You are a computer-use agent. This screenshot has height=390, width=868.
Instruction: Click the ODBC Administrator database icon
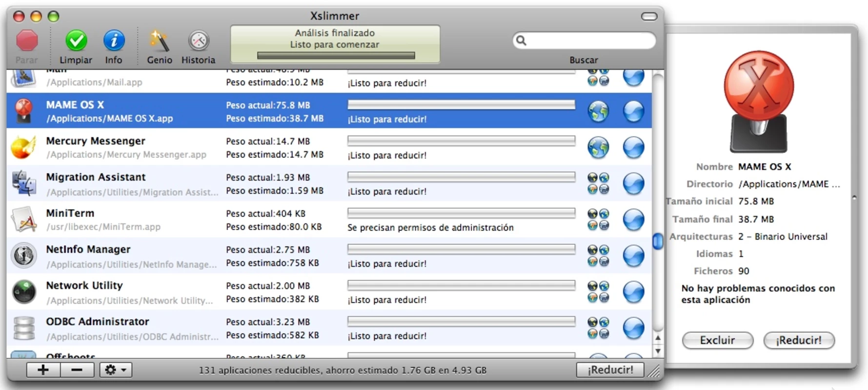coord(24,328)
